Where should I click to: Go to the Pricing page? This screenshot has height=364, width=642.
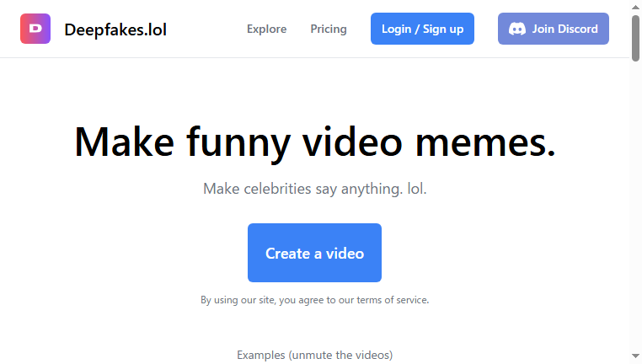pyautogui.click(x=329, y=29)
